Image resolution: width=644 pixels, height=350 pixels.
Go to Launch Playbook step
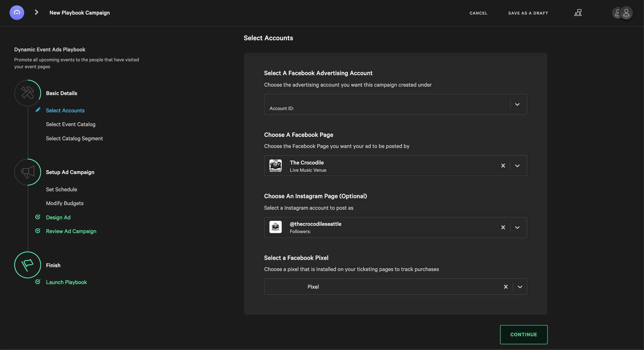pos(66,282)
